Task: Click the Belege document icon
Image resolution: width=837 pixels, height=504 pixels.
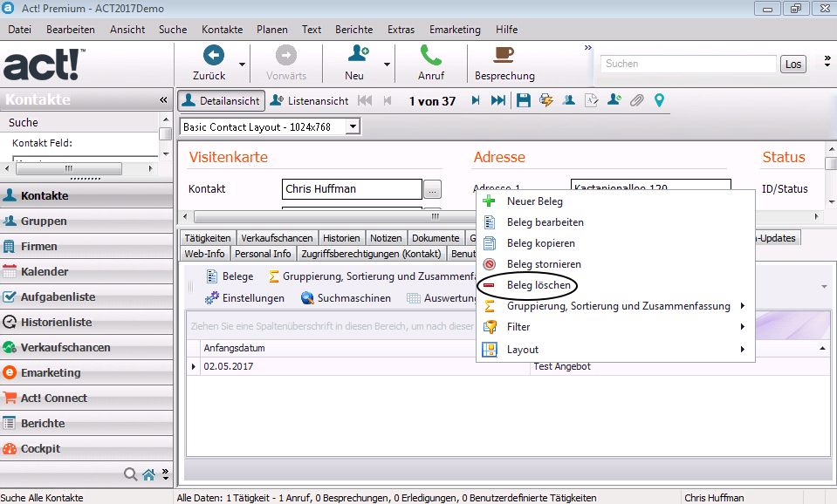Action: coord(212,276)
